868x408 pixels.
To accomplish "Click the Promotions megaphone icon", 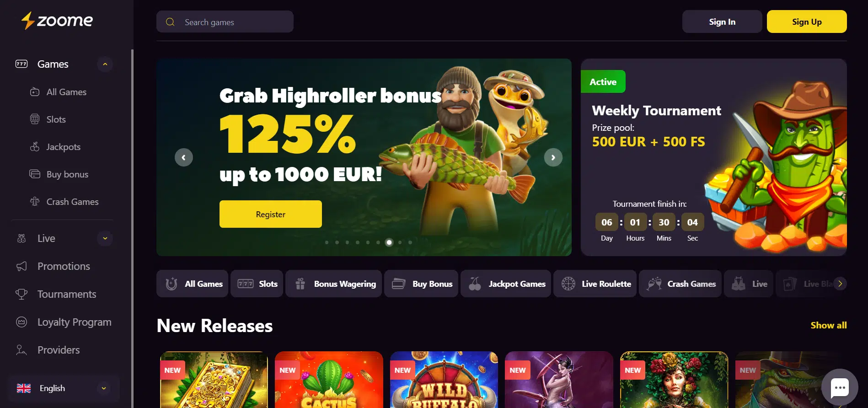I will click(x=21, y=266).
